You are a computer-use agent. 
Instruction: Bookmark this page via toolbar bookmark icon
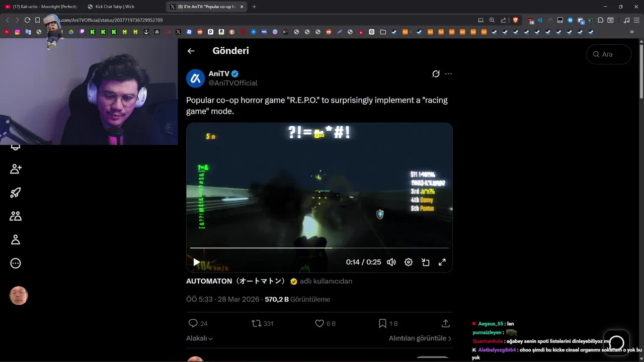click(x=38, y=20)
